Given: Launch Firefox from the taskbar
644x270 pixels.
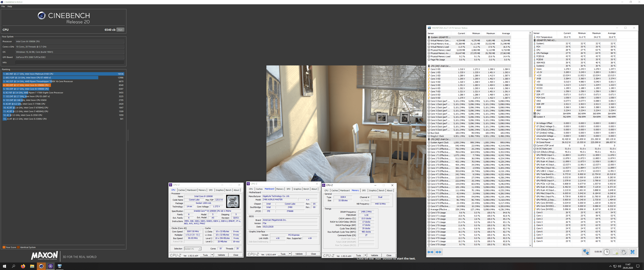Looking at the screenshot, I should (23, 266).
